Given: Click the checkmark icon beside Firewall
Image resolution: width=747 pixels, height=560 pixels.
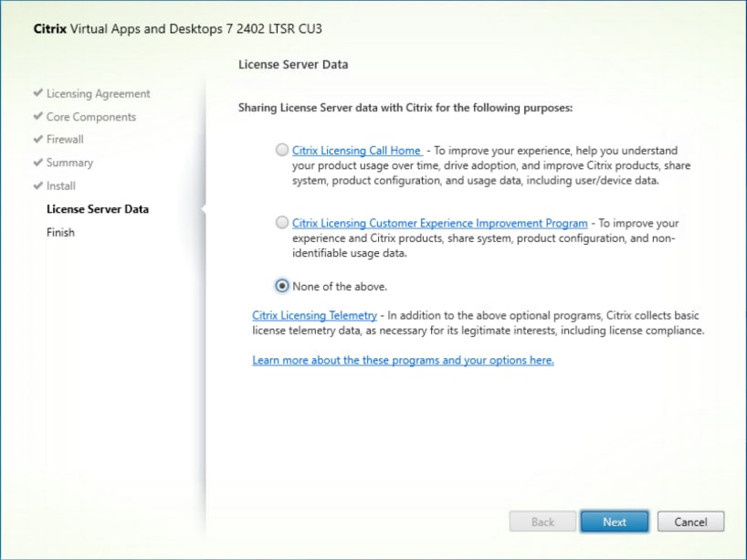Looking at the screenshot, I should [38, 139].
